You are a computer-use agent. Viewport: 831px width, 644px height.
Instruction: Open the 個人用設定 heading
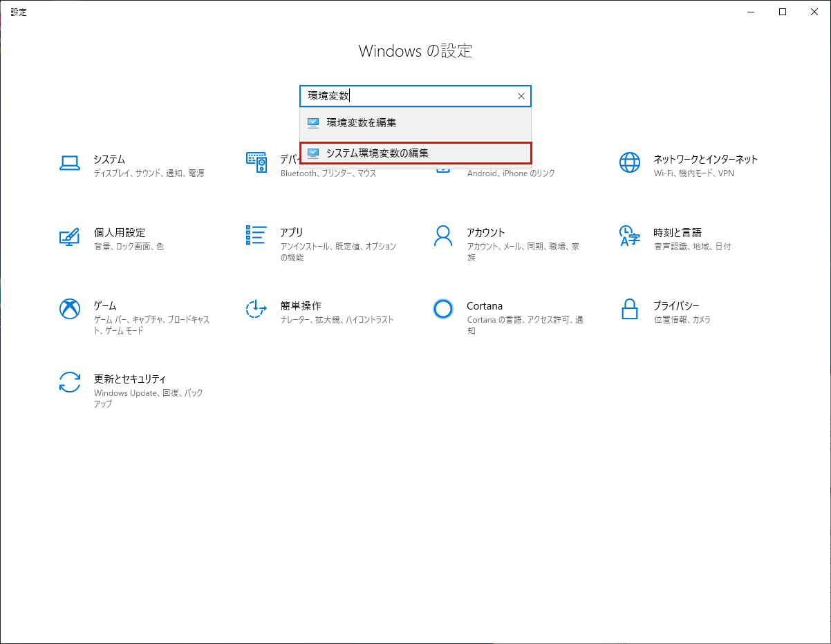coord(120,233)
